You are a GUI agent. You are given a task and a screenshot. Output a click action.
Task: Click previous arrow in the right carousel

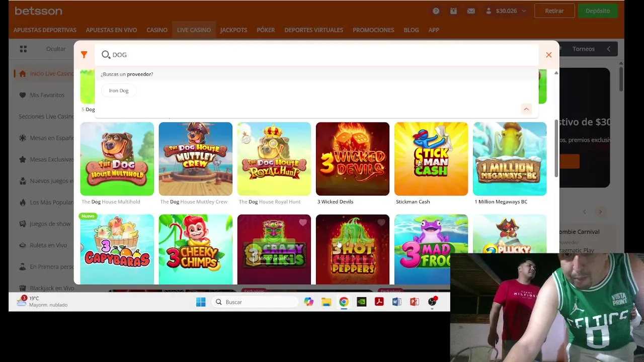pos(584,212)
